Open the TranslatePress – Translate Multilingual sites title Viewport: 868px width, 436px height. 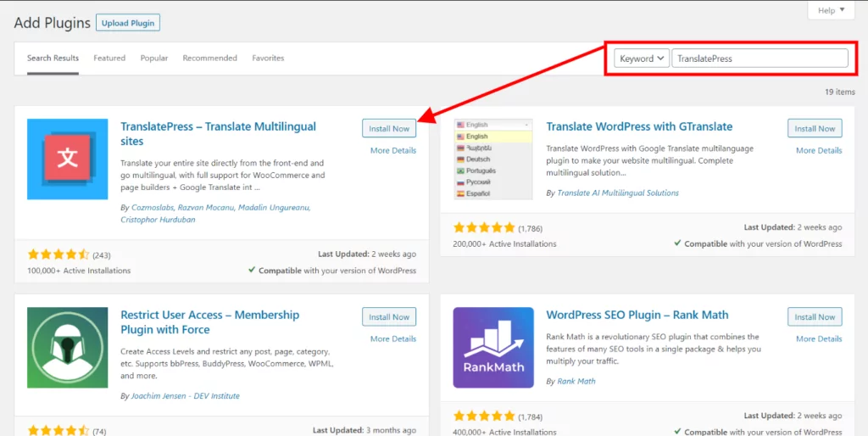(x=218, y=133)
